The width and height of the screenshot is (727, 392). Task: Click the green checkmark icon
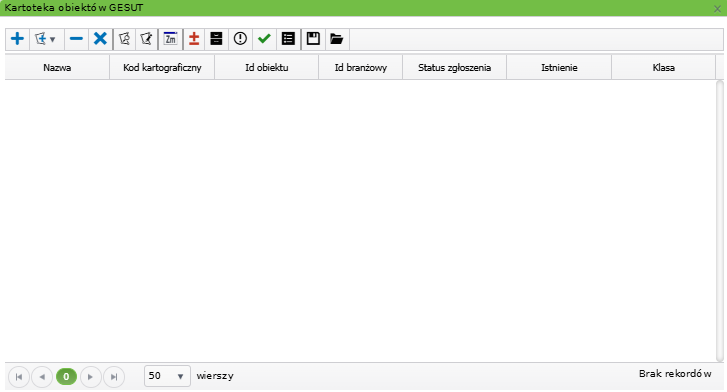264,39
